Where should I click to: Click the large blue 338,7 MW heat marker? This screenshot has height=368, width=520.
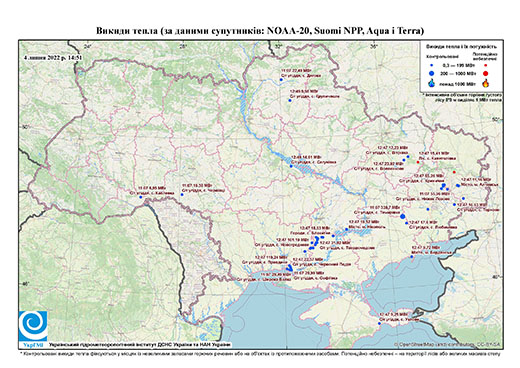(x=402, y=216)
